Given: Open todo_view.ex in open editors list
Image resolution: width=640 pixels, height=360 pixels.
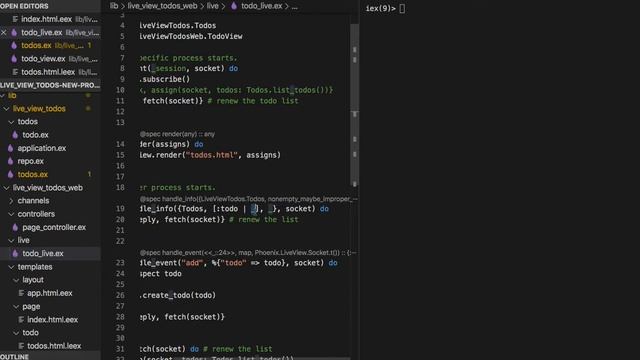Looking at the screenshot, I should tap(43, 59).
